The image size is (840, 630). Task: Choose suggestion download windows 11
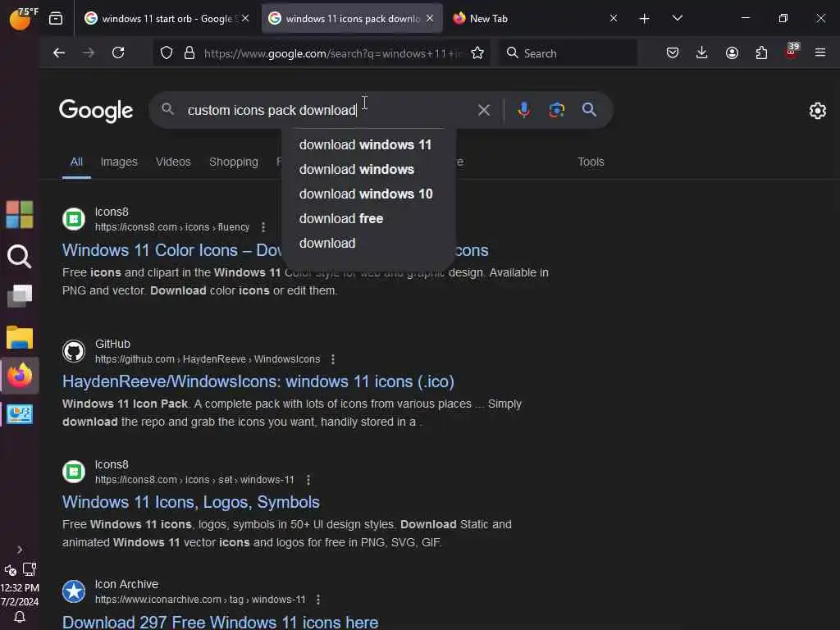(x=368, y=144)
